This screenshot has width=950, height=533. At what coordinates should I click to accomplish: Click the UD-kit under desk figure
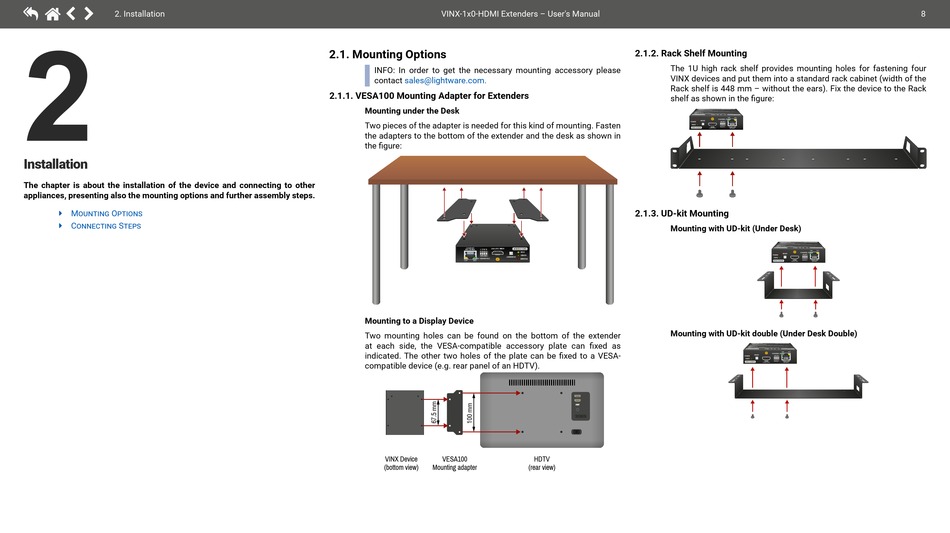click(799, 279)
